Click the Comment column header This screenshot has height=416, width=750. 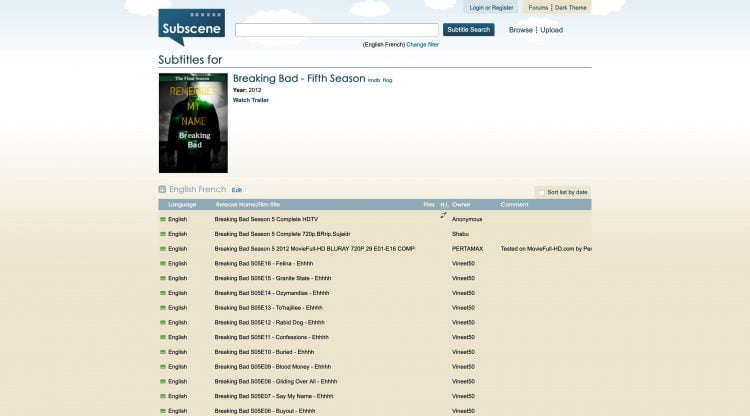point(514,205)
